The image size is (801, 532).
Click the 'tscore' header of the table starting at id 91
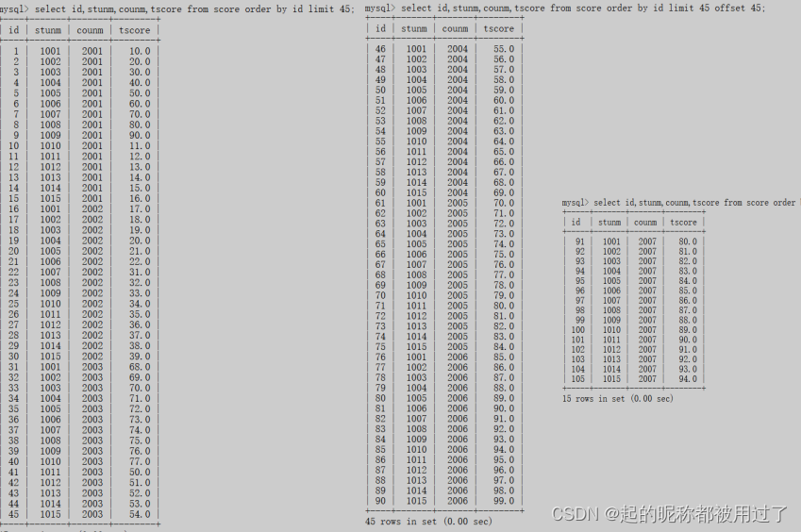683,222
